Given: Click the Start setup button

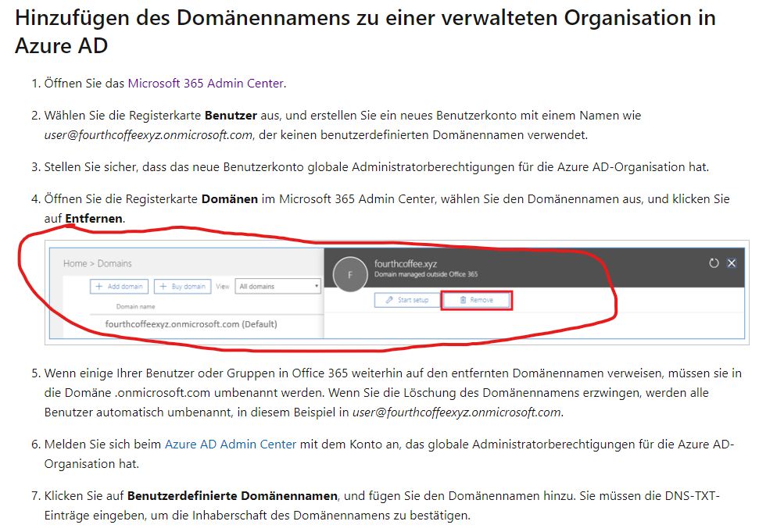Looking at the screenshot, I should pos(407,300).
